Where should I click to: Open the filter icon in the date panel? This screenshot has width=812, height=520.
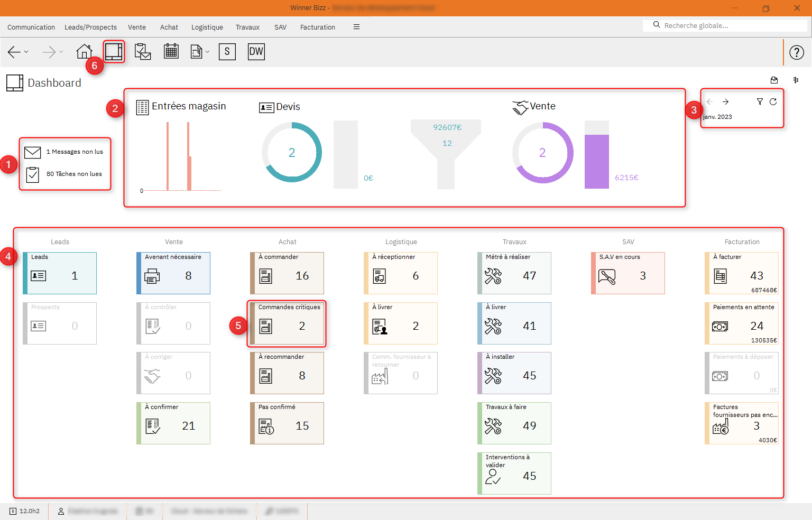(x=759, y=101)
